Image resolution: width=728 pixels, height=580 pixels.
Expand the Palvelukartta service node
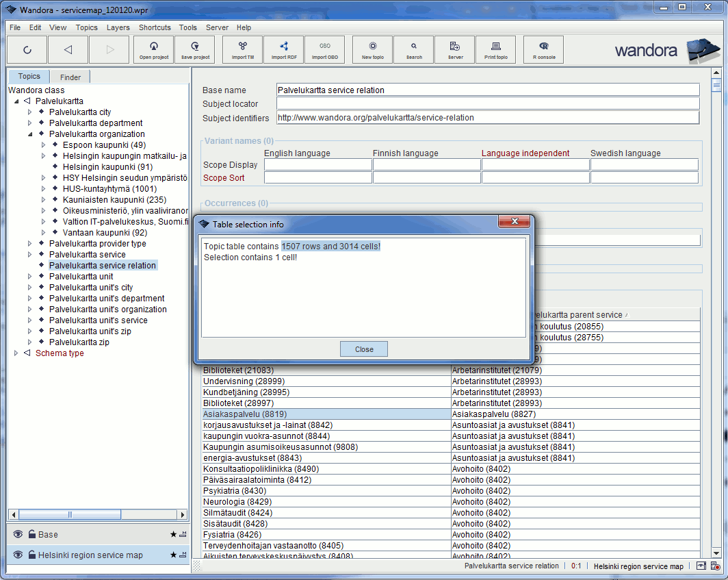pyautogui.click(x=30, y=254)
